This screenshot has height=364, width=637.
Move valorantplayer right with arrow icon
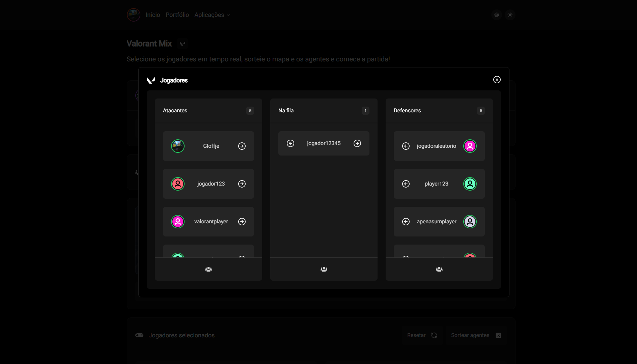coord(242,222)
